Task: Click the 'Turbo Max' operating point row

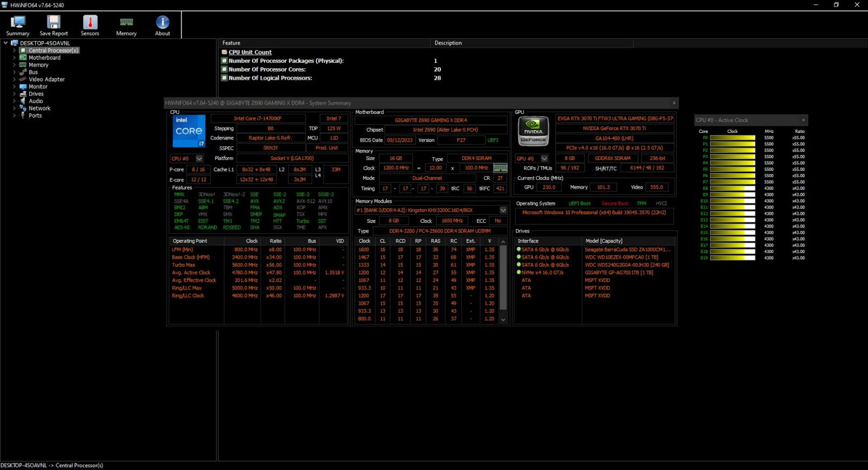Action: pyautogui.click(x=258, y=265)
